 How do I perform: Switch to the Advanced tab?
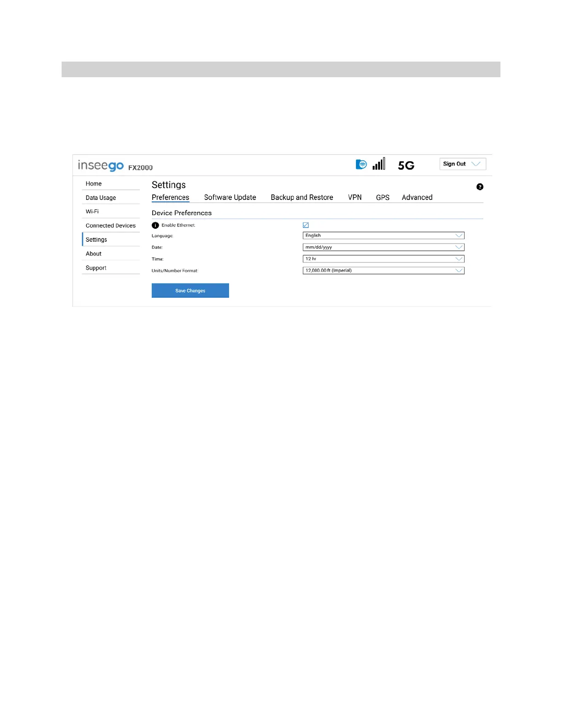tap(417, 198)
